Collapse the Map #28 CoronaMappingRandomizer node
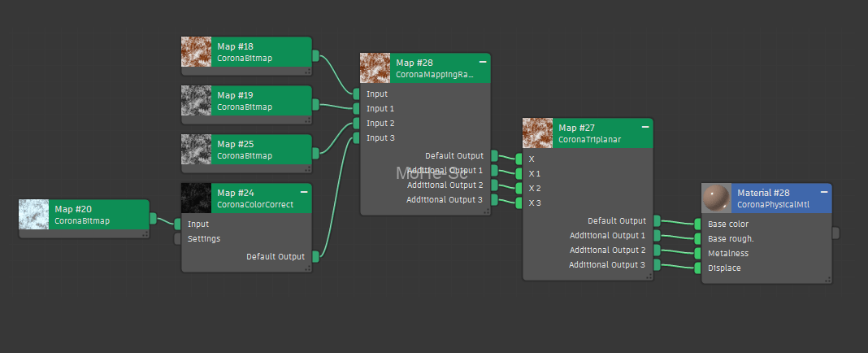Image resolution: width=868 pixels, height=353 pixels. tap(483, 62)
